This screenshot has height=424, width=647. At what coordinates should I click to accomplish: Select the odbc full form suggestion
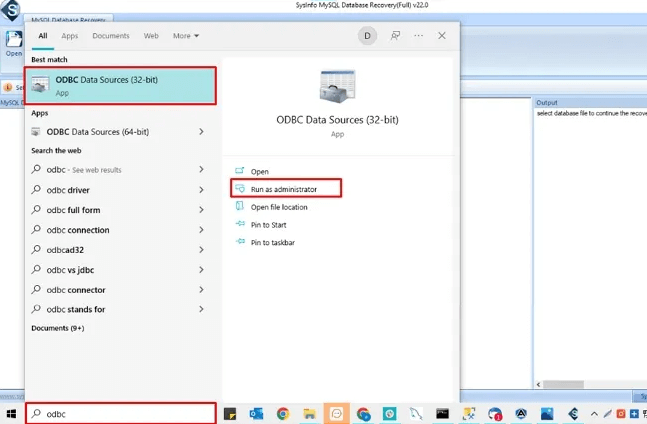(73, 210)
